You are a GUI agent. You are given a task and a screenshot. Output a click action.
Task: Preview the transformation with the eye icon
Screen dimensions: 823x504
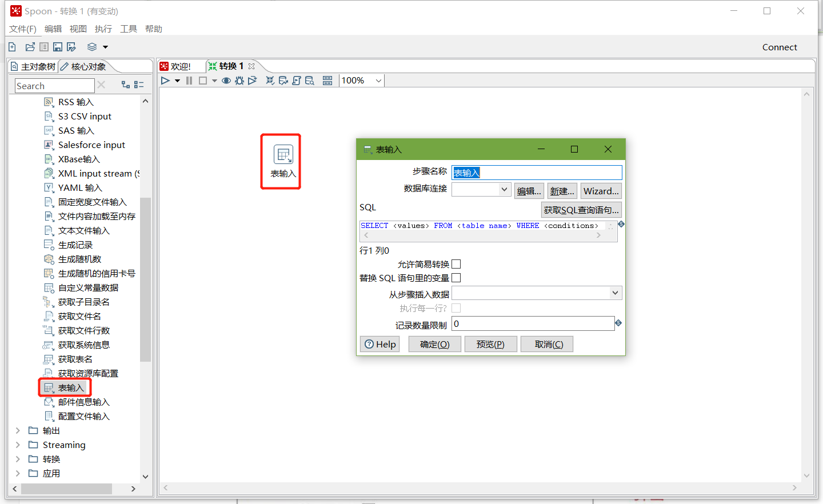pos(226,81)
